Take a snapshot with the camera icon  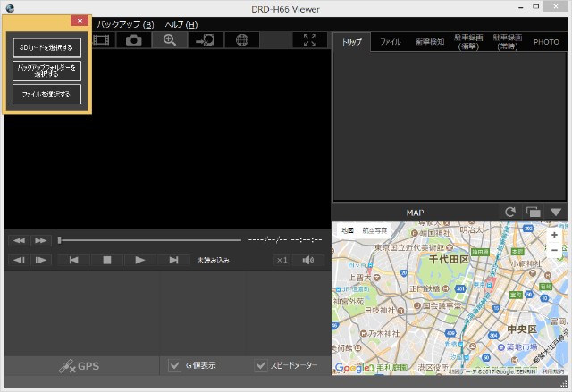coord(133,39)
